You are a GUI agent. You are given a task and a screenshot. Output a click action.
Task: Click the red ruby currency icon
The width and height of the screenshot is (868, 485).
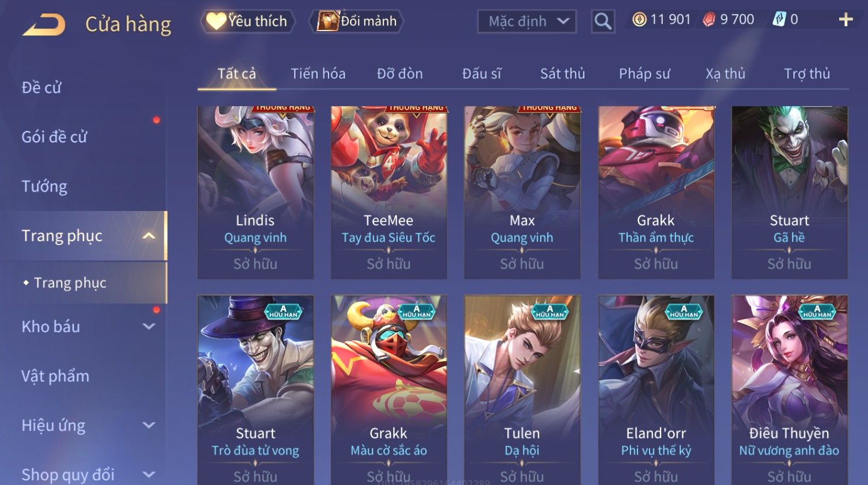coord(709,20)
